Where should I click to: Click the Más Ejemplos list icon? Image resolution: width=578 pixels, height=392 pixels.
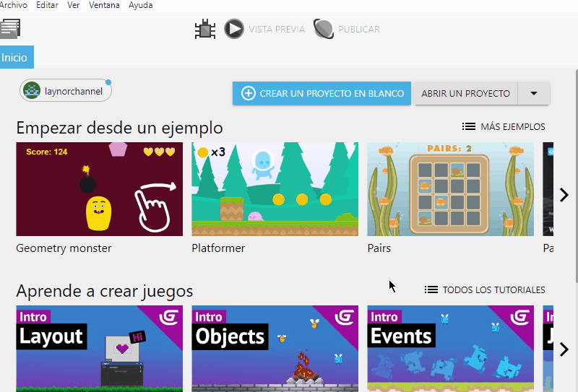click(469, 126)
